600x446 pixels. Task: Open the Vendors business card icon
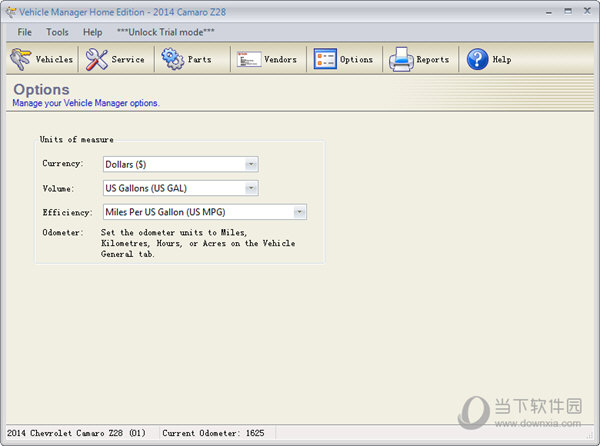(249, 59)
